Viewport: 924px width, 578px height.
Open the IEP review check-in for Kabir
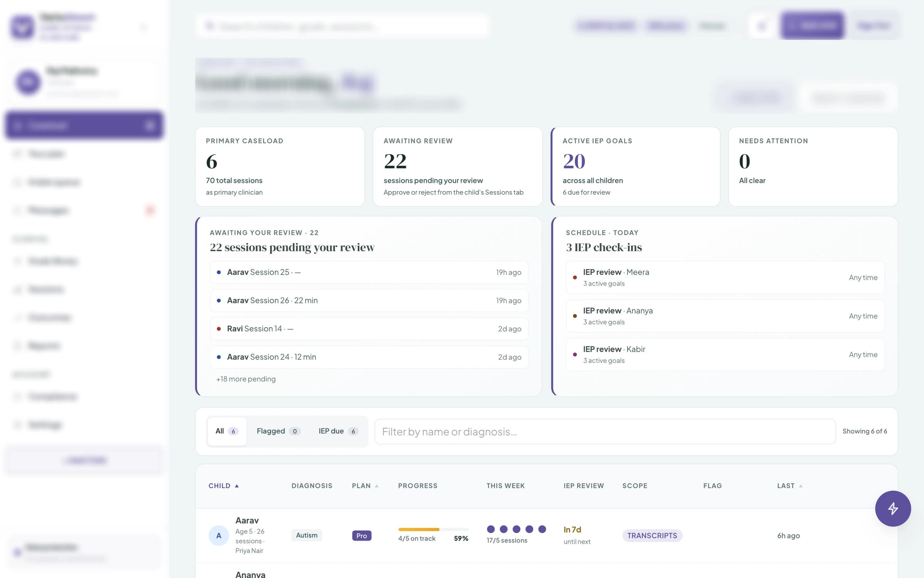(725, 355)
